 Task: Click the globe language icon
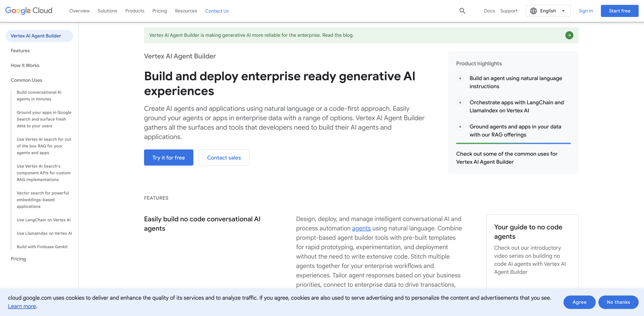tap(533, 11)
